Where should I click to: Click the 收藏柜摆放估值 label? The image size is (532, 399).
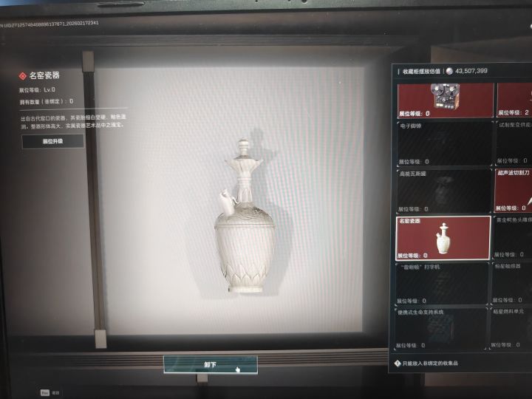(x=421, y=72)
